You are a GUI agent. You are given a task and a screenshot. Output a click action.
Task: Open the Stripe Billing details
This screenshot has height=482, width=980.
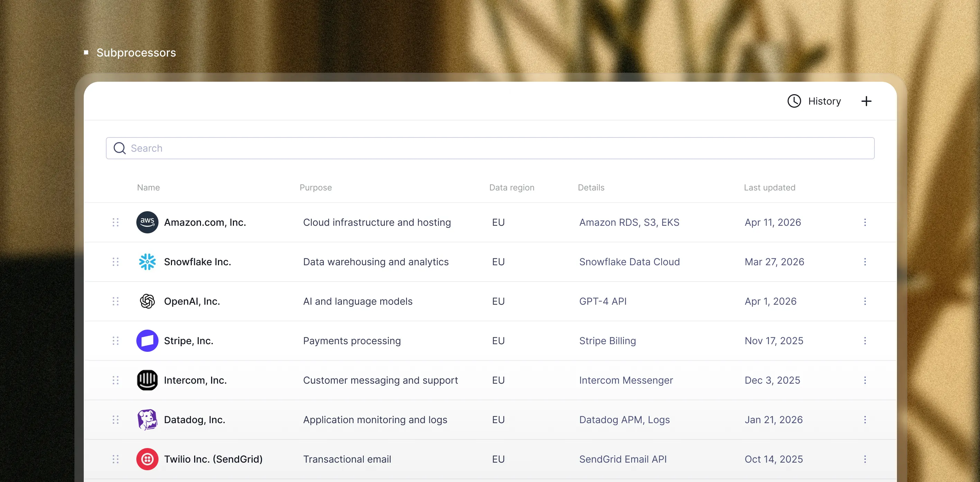pos(607,340)
